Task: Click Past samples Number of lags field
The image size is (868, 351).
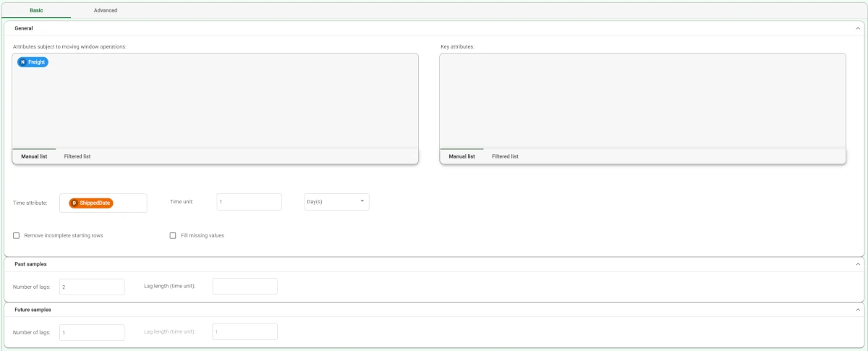Action: (92, 287)
